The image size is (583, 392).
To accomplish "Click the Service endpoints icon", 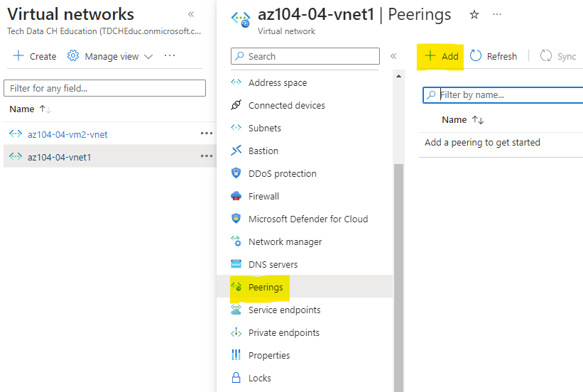I will click(236, 310).
